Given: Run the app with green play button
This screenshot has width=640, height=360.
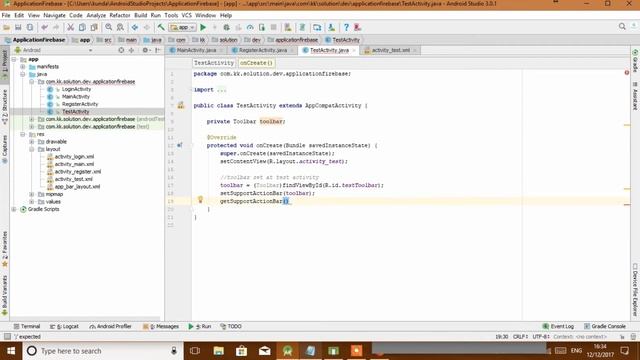Looking at the screenshot, I should [x=203, y=27].
